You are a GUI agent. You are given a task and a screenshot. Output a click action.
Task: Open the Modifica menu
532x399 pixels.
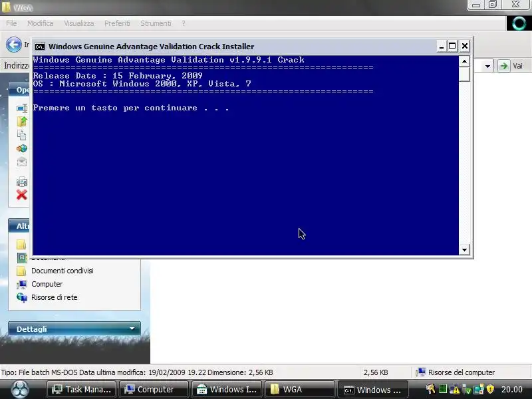(41, 23)
